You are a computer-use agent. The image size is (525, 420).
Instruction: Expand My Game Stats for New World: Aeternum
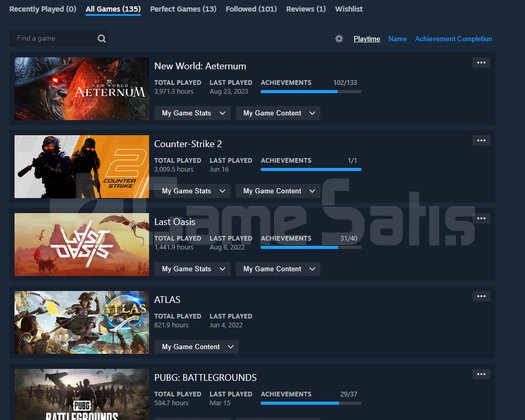tap(193, 113)
